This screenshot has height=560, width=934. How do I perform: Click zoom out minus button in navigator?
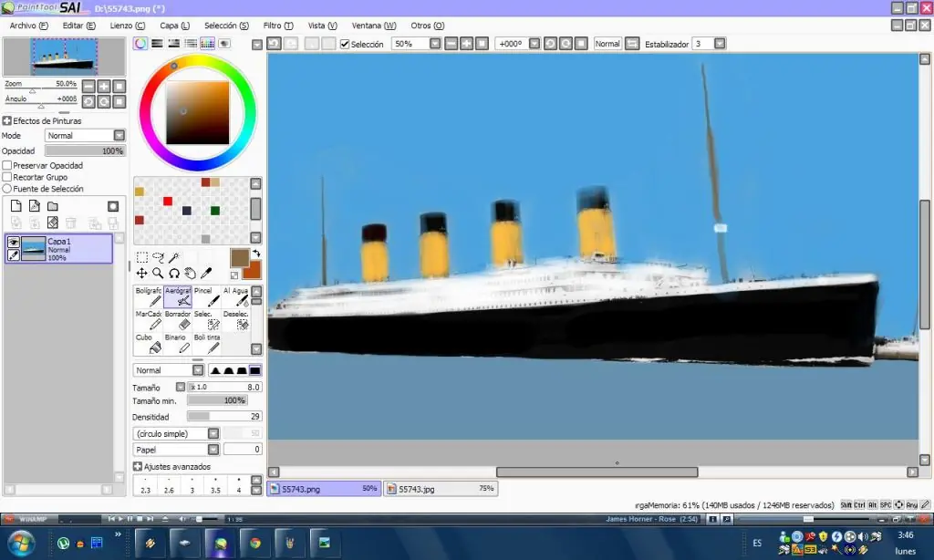click(88, 87)
